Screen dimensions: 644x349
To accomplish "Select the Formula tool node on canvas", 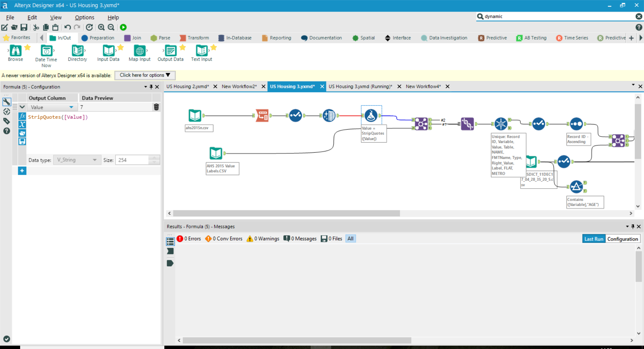I will 371,115.
